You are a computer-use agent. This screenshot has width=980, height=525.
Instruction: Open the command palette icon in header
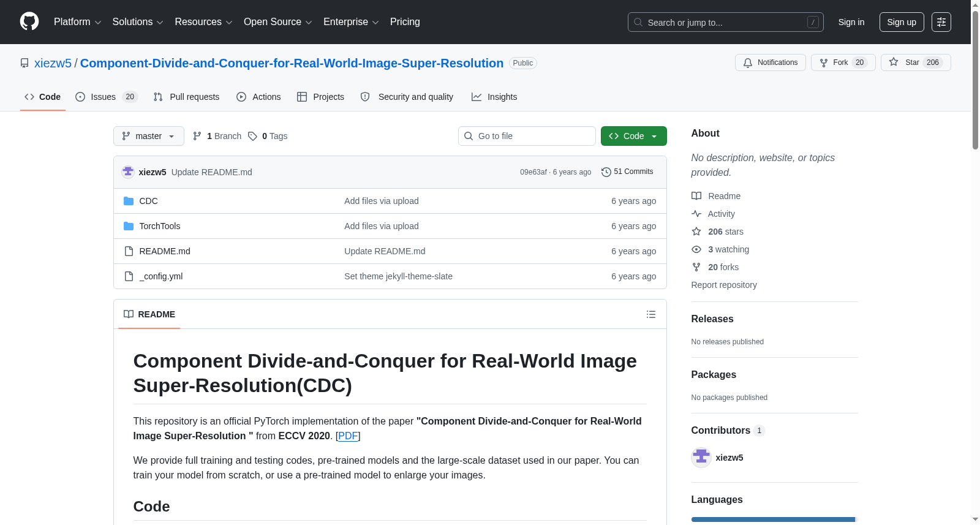[941, 22]
